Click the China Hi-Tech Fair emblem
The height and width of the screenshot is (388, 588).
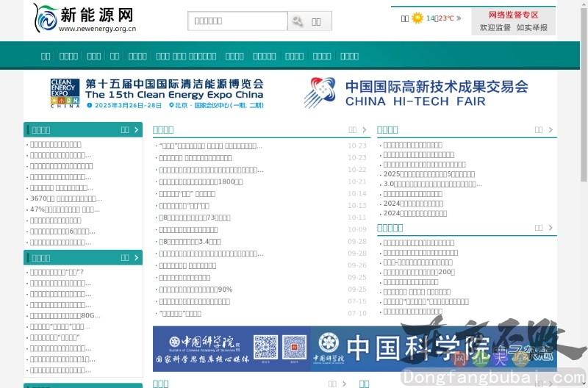320,92
